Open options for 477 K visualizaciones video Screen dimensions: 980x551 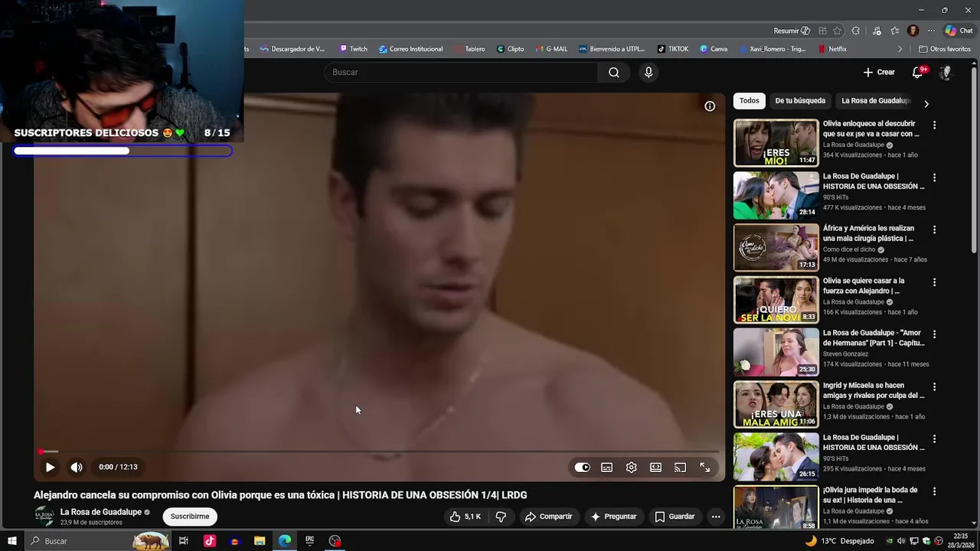click(x=934, y=178)
